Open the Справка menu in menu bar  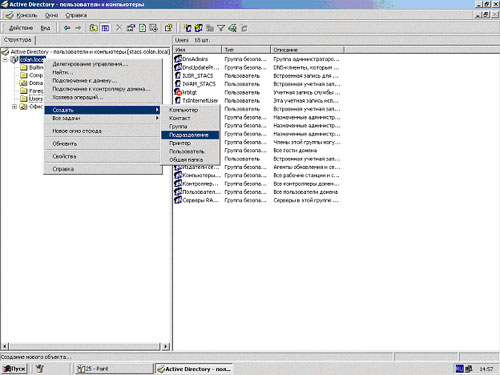click(76, 15)
